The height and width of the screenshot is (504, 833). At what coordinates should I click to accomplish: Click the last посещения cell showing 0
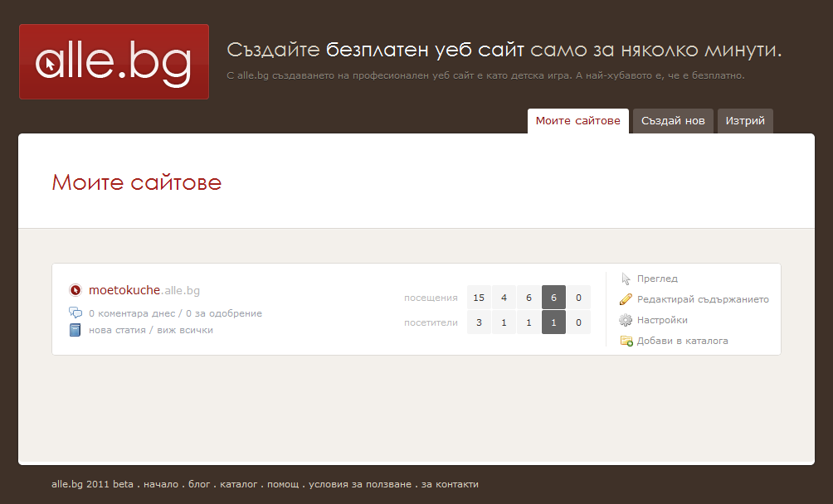point(578,298)
